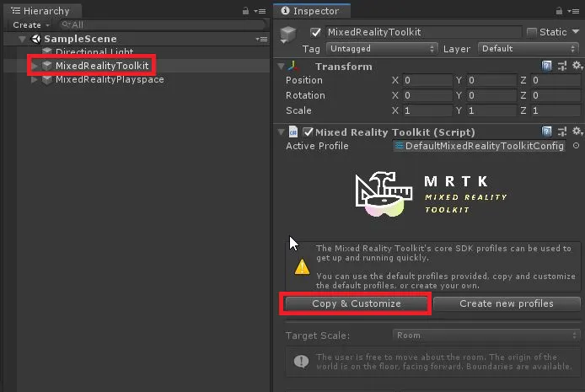Image resolution: width=585 pixels, height=392 pixels.
Task: Click the Active Profile object field
Action: click(480, 146)
